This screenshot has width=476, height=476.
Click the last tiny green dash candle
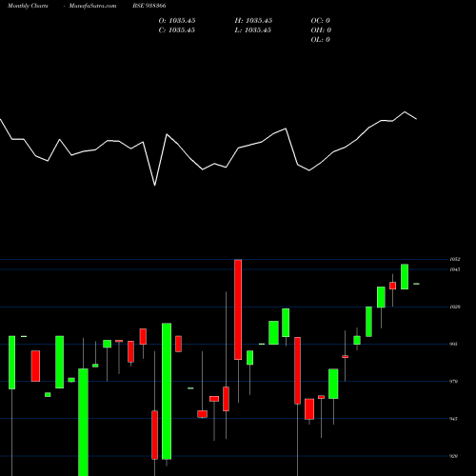click(416, 284)
